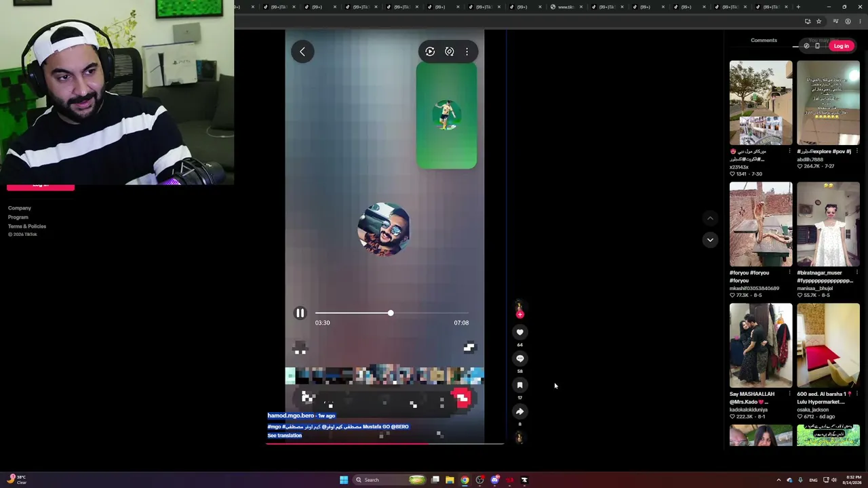Screen dimensions: 868x488
Task: Open the hamod.mgo.bero profile link
Action: (x=292, y=415)
